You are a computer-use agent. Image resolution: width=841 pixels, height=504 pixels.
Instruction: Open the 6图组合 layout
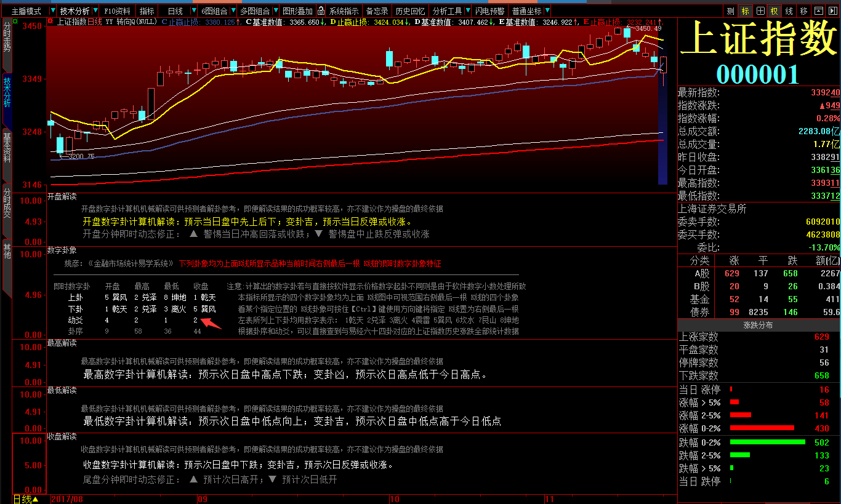(x=214, y=11)
